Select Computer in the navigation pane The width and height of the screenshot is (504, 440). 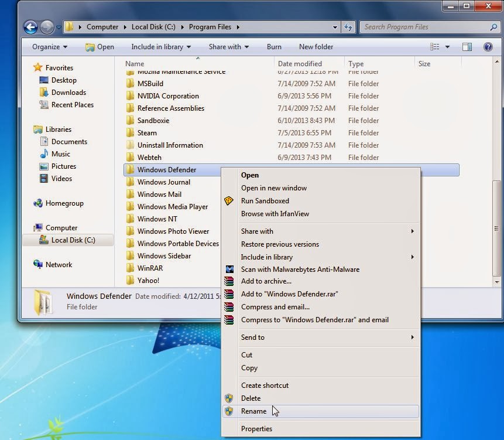[61, 228]
